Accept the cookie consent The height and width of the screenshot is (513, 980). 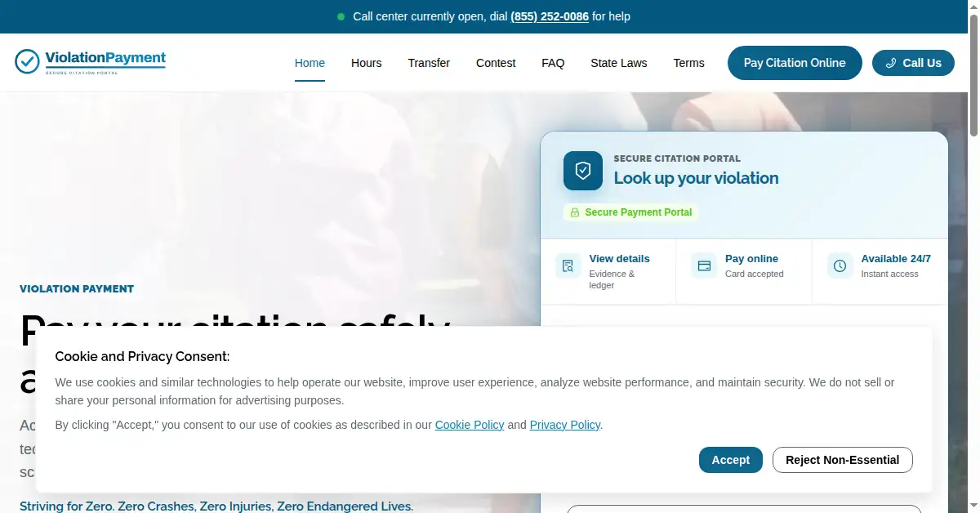(731, 460)
